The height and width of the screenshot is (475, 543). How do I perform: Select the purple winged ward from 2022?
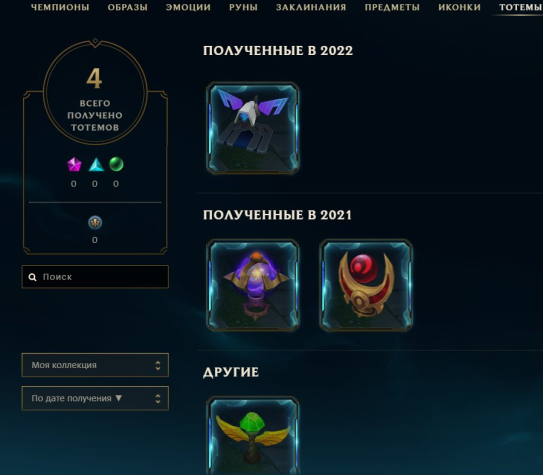click(253, 128)
